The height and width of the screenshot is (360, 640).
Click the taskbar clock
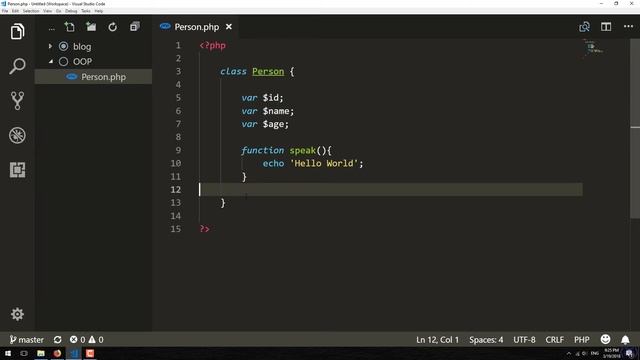(611, 353)
